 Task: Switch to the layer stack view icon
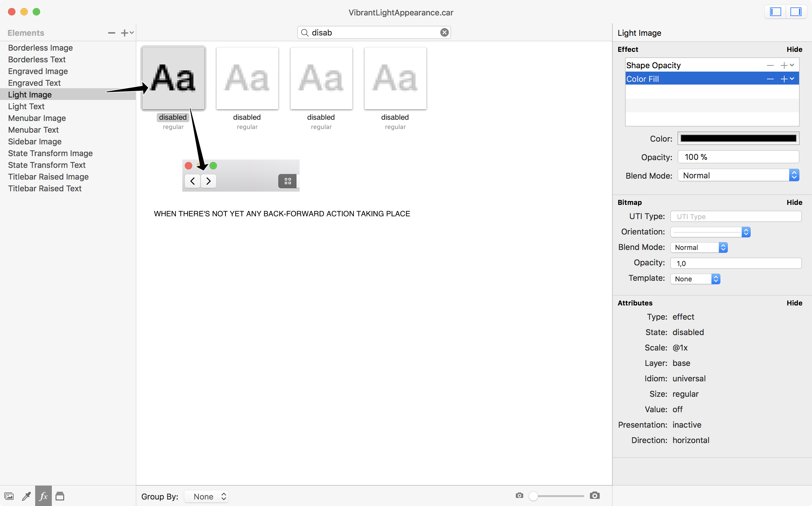pyautogui.click(x=60, y=496)
